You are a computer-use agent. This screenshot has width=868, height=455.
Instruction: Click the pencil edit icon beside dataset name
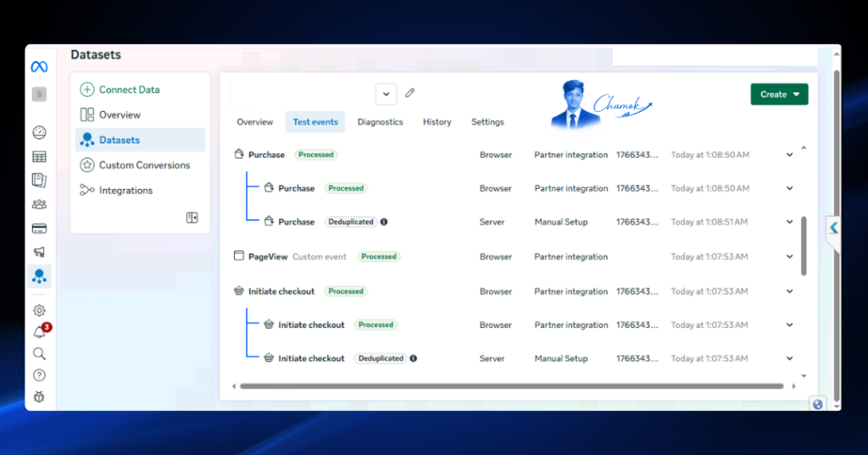pos(409,93)
